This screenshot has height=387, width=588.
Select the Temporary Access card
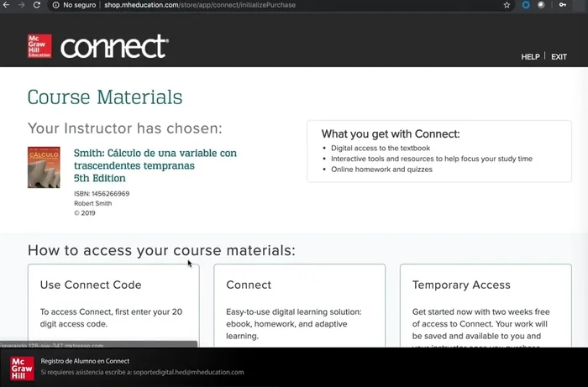point(485,306)
